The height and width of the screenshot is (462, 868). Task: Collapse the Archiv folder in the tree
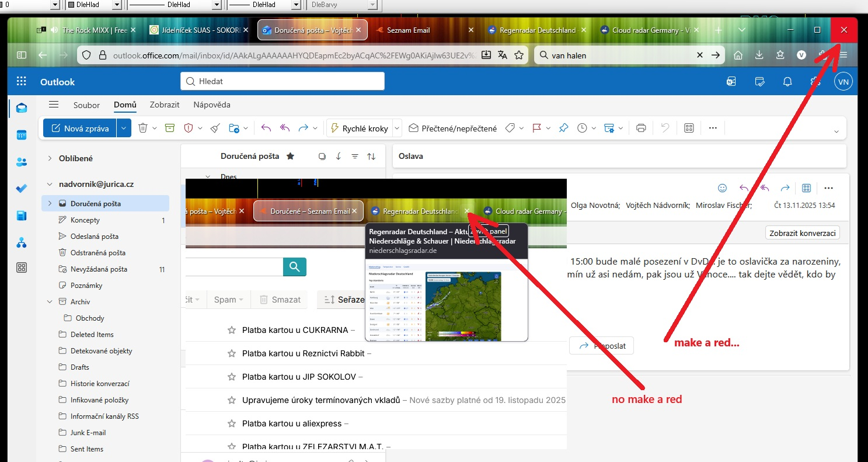50,302
